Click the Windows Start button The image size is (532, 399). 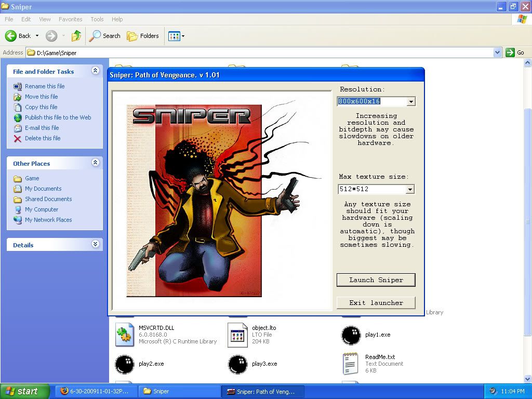pyautogui.click(x=25, y=391)
